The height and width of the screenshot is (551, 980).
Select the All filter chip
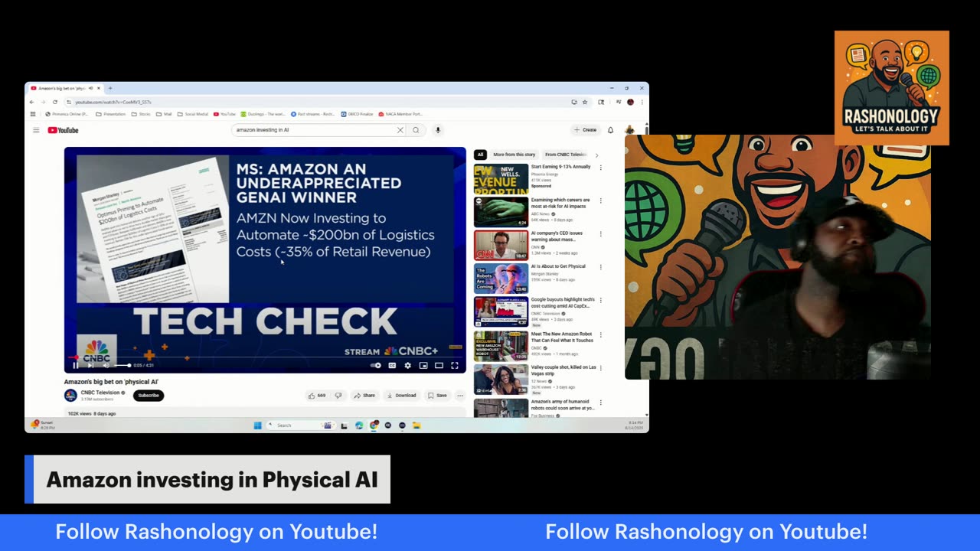pos(480,155)
